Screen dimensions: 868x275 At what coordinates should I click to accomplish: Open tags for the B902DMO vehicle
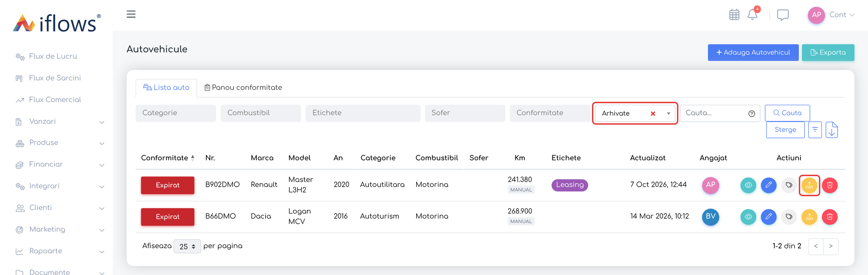(x=789, y=185)
